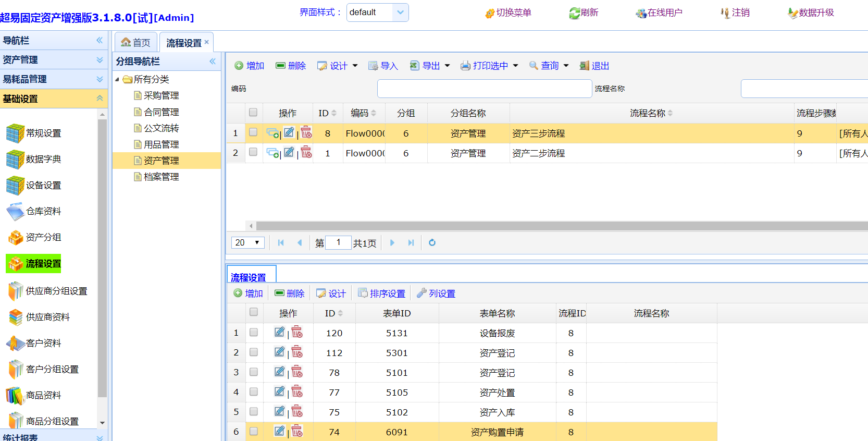
Task: Edit the 设备报废 form row
Action: (279, 333)
